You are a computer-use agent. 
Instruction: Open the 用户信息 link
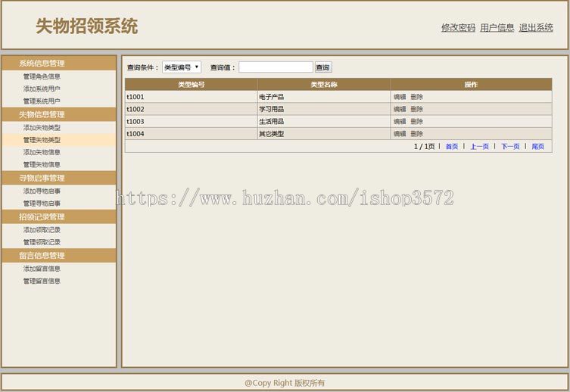point(497,27)
